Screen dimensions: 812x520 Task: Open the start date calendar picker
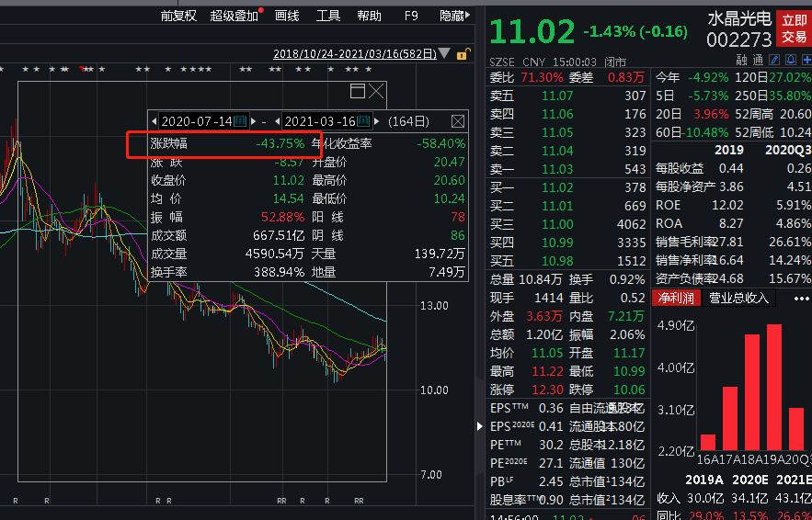coord(241,121)
